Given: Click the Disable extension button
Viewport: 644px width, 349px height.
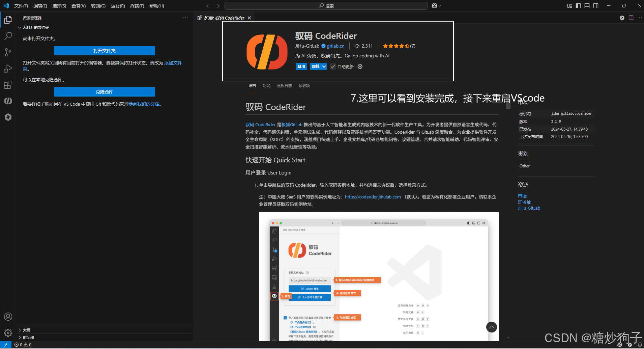Looking at the screenshot, I should click(x=301, y=66).
